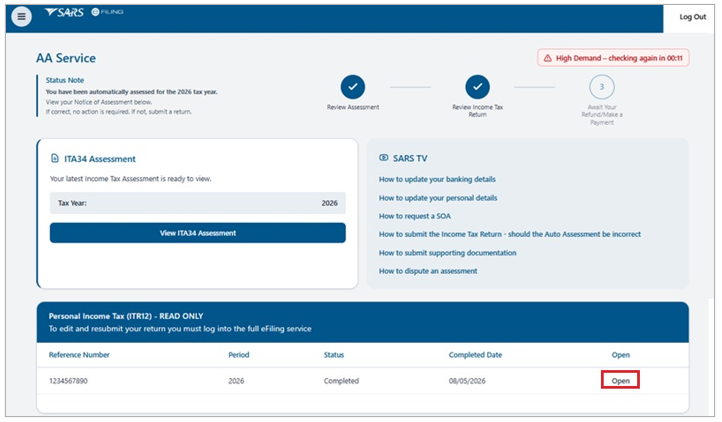This screenshot has width=722, height=422.
Task: Click the Tax Year 2026 field
Action: [x=198, y=203]
